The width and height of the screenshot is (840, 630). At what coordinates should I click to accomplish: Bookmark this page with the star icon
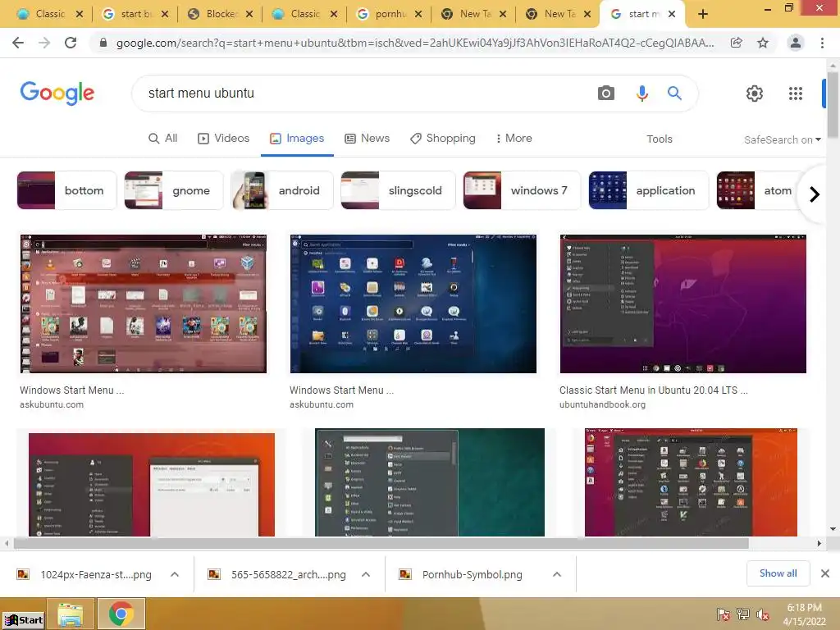[763, 43]
